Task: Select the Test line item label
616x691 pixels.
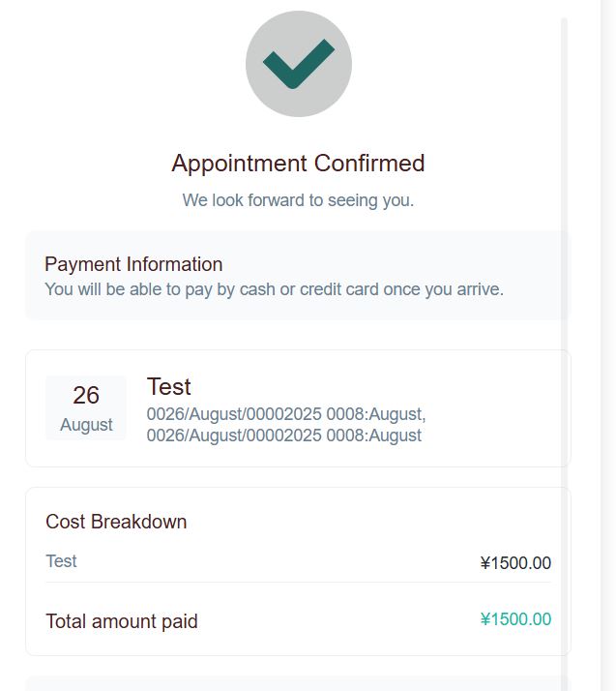Action: point(61,561)
